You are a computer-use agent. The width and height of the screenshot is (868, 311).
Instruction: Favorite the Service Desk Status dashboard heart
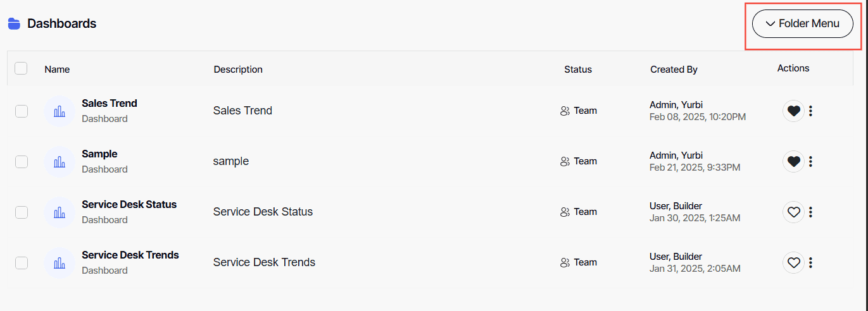tap(793, 212)
